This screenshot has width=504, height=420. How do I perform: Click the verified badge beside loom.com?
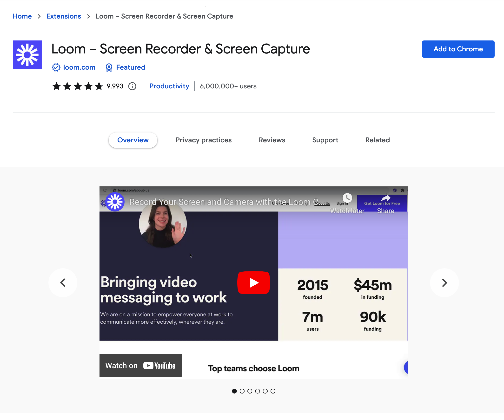click(x=56, y=67)
